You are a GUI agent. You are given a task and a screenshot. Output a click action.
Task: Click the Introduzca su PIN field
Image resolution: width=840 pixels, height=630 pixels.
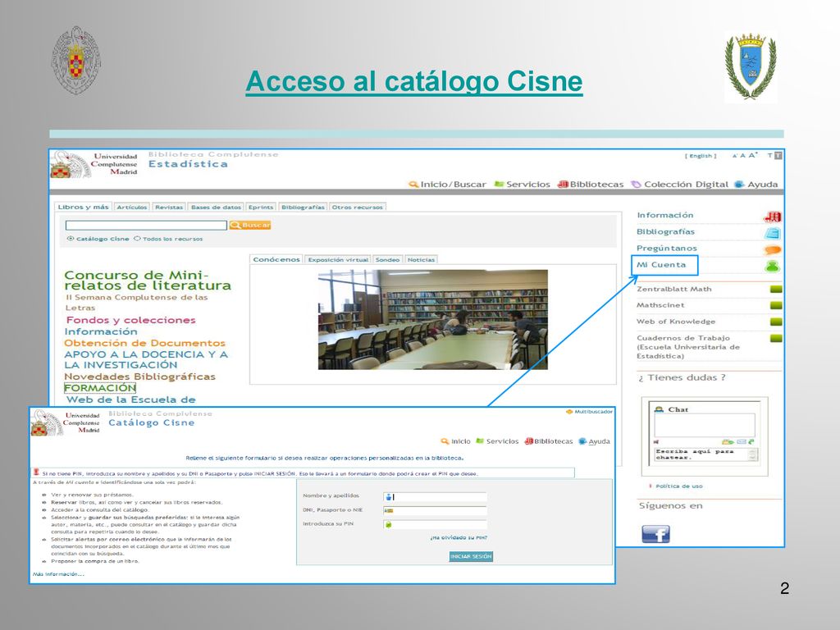point(435,524)
